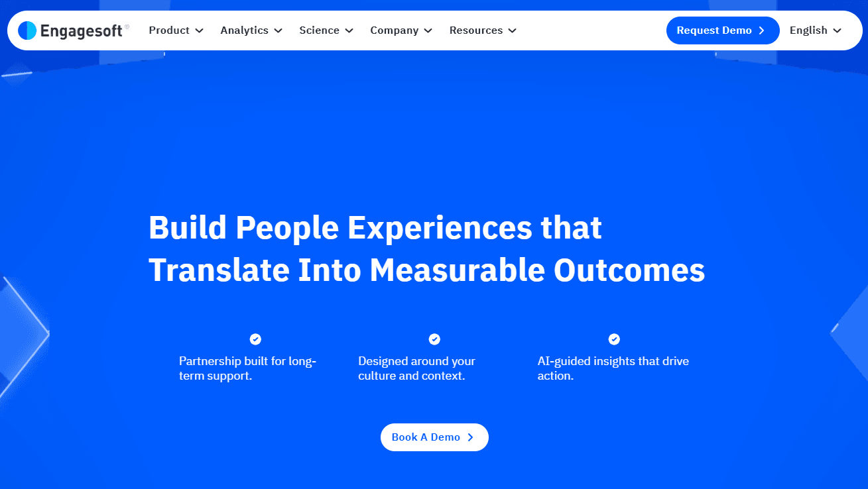The width and height of the screenshot is (868, 489).
Task: Expand the Science navigation dropdown
Action: point(326,30)
